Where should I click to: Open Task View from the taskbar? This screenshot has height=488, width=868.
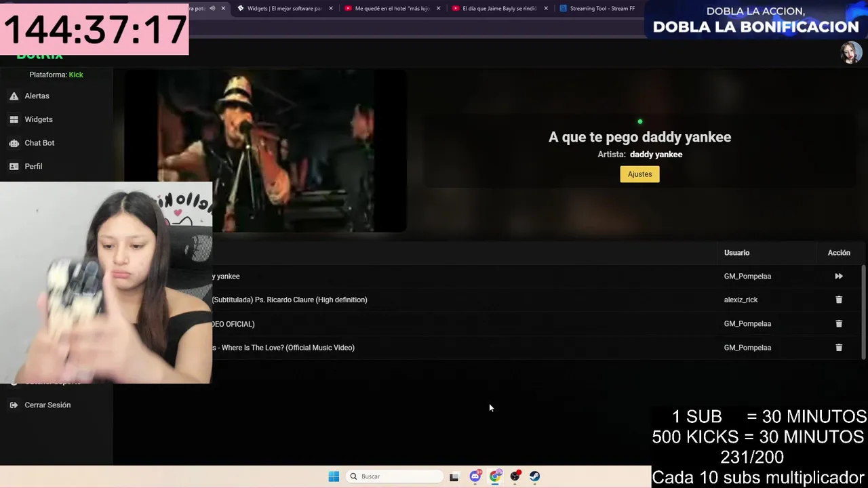(454, 476)
